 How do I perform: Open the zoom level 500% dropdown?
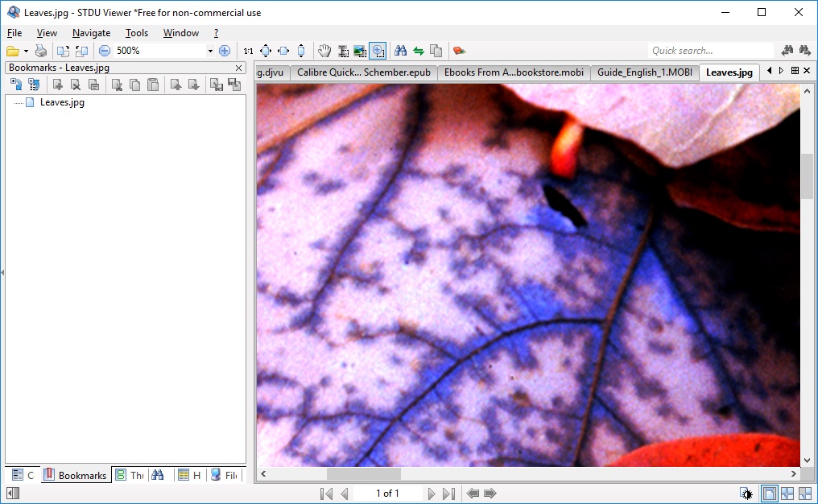(x=210, y=50)
